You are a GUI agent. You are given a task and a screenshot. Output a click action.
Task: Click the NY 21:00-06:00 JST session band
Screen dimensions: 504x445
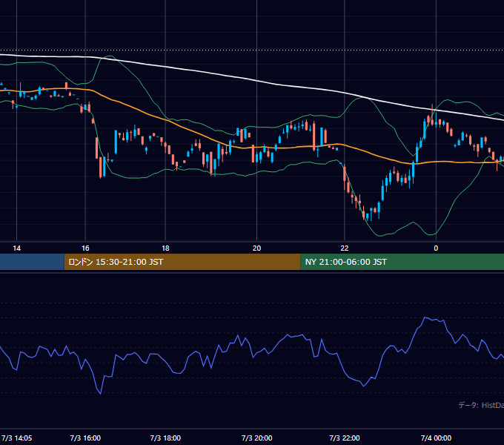(402, 262)
